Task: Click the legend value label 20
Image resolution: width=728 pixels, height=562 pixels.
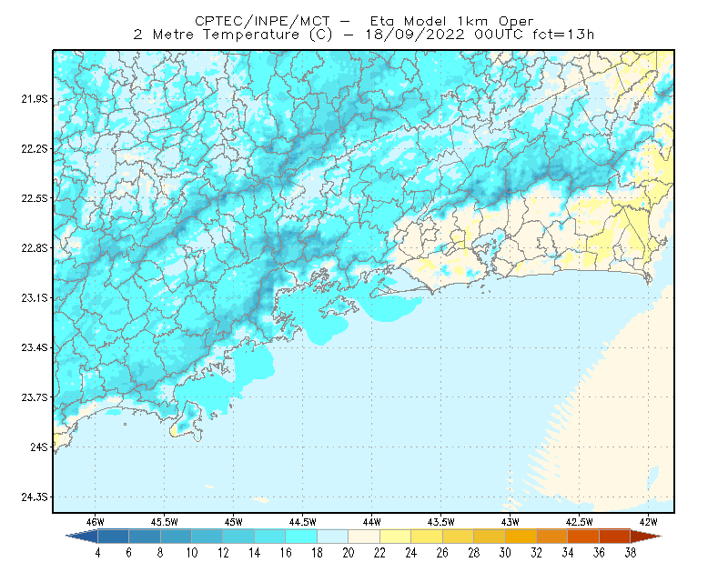Action: [349, 553]
